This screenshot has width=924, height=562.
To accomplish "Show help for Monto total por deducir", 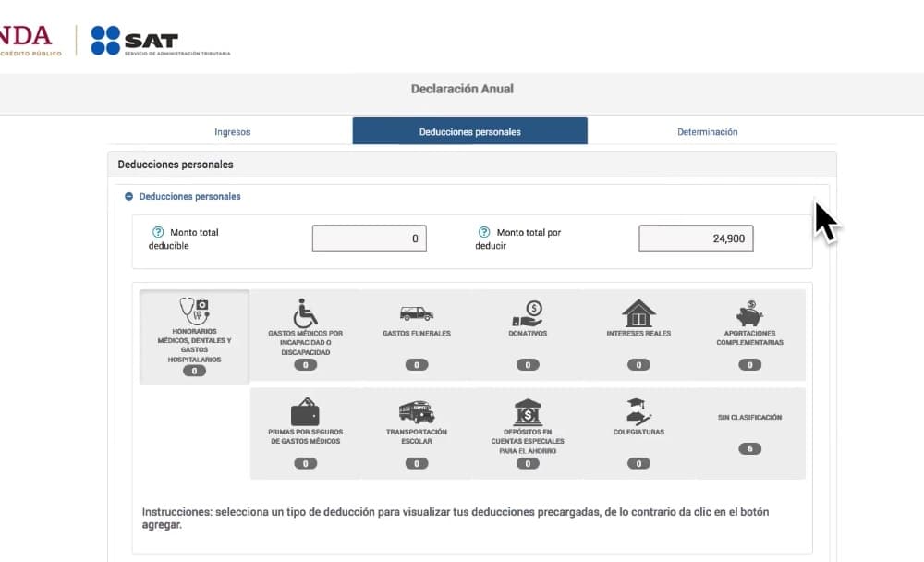I will pos(483,232).
